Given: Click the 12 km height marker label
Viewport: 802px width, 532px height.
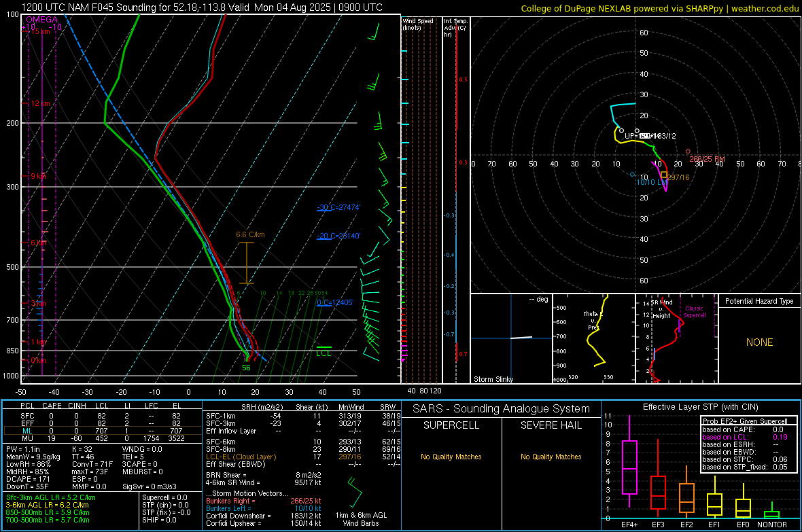Looking at the screenshot, I should tap(40, 103).
